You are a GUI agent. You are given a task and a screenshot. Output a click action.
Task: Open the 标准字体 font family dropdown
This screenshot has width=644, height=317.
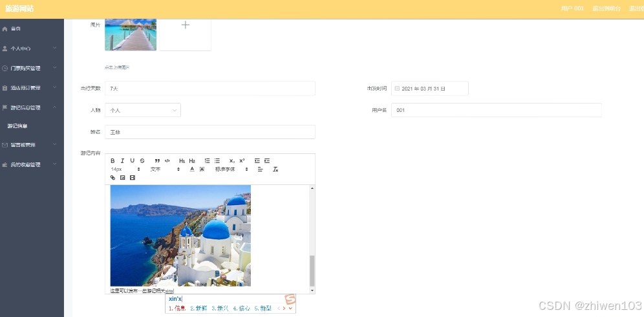coord(231,169)
